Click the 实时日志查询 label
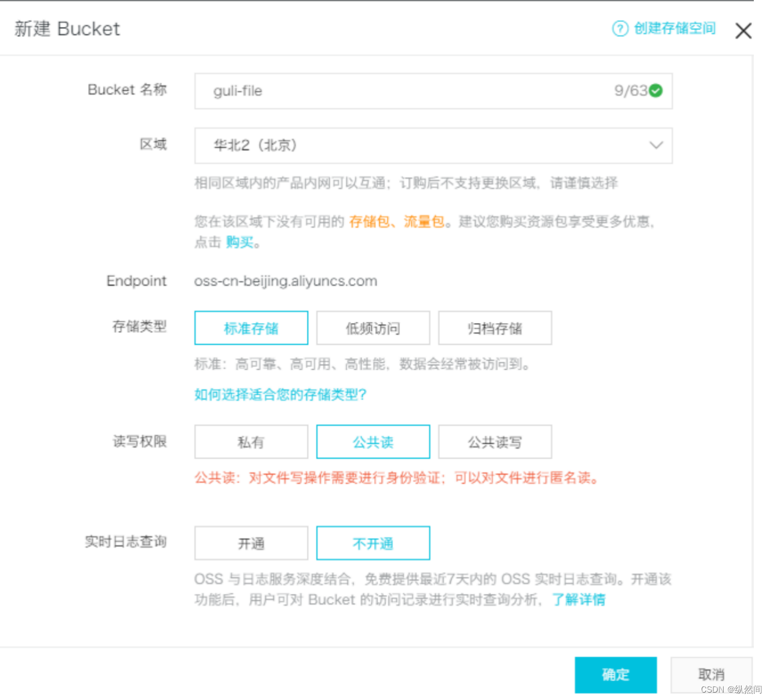The height and width of the screenshot is (700, 771). pos(126,542)
